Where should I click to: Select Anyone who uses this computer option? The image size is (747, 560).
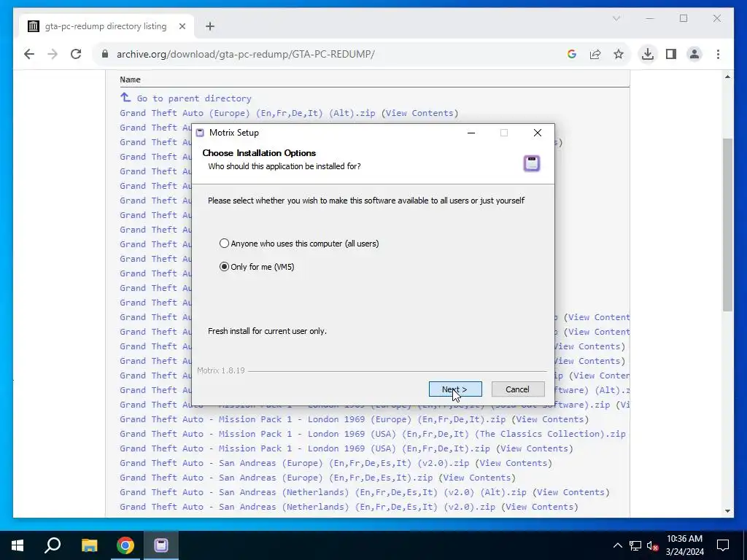pos(298,244)
